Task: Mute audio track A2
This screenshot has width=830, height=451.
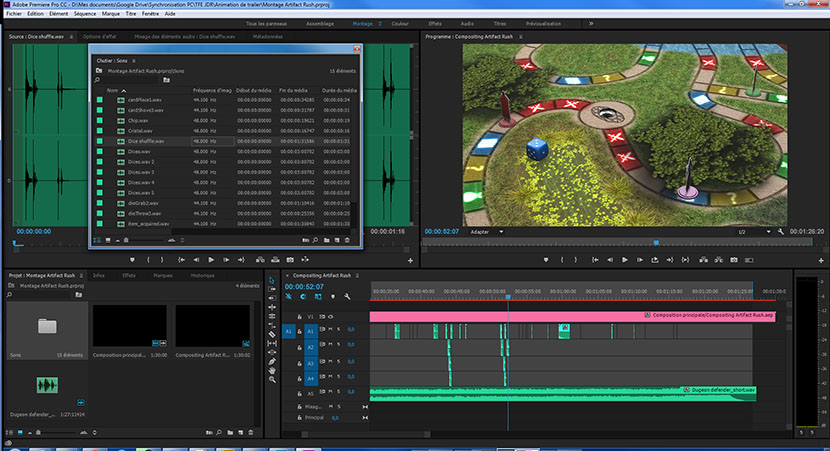Action: (x=331, y=345)
